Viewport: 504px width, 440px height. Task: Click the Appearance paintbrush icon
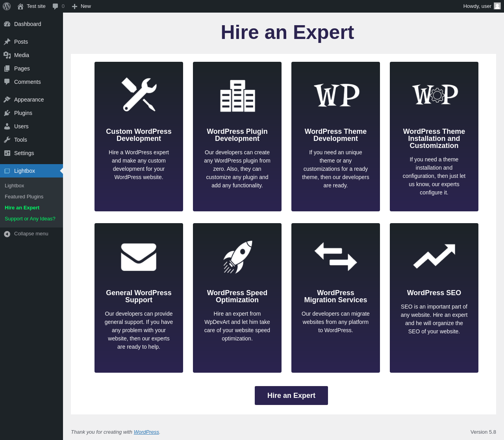(7, 100)
